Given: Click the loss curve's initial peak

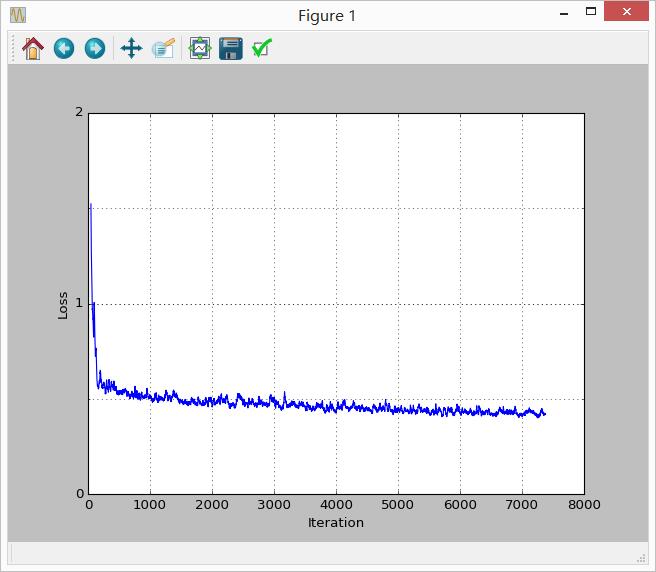Looking at the screenshot, I should (90, 205).
